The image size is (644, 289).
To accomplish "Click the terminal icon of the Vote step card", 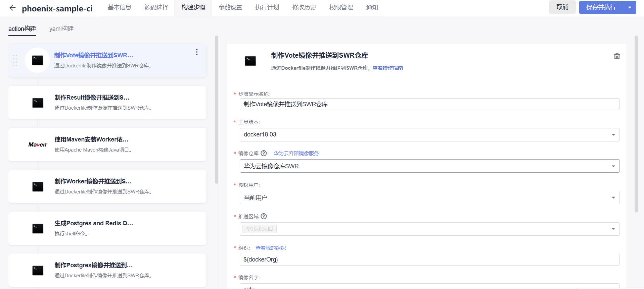I will coord(37,60).
